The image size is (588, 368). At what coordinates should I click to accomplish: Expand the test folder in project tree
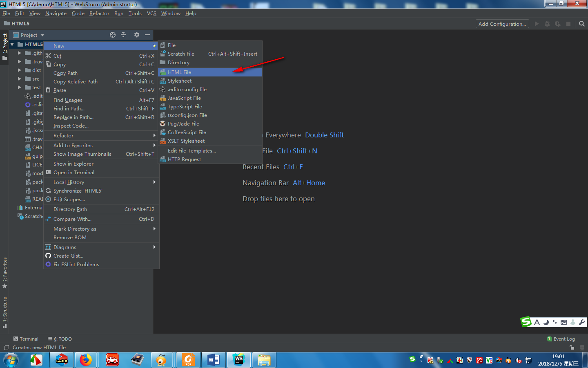point(19,88)
